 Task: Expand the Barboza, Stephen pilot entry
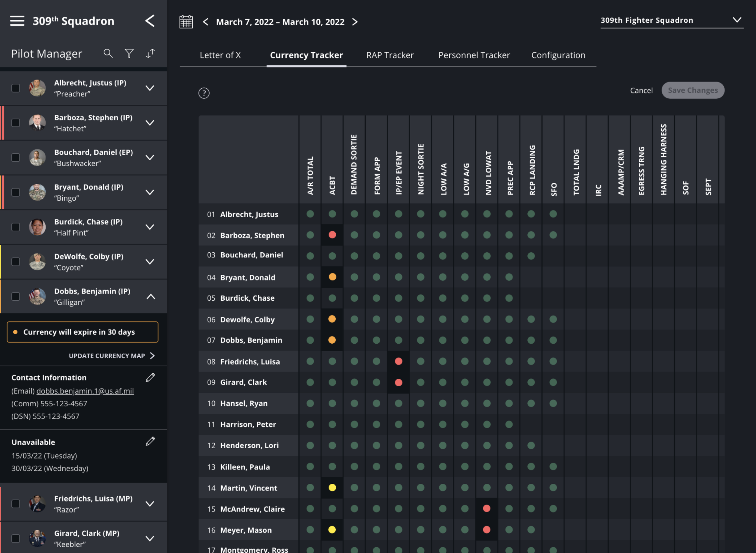pos(150,123)
